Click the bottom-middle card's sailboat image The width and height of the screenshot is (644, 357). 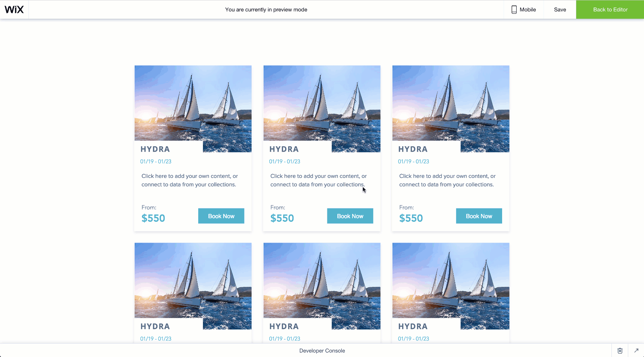[x=322, y=281]
